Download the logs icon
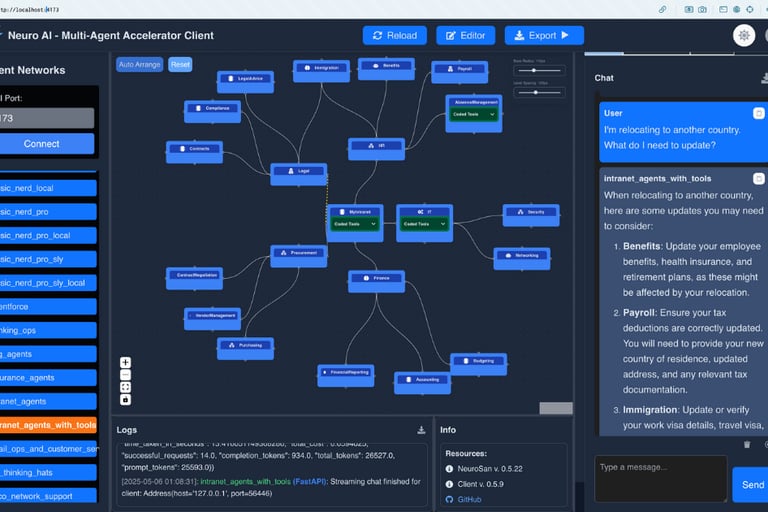 421,430
